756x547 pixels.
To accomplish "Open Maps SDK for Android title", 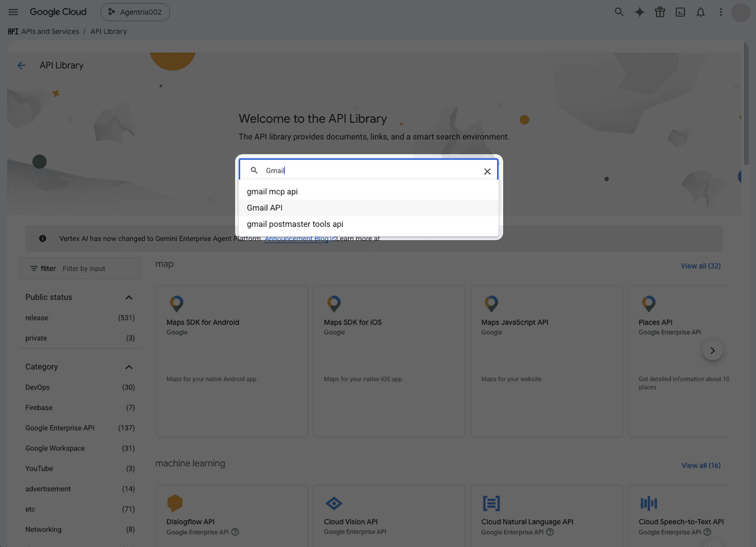I will tap(203, 323).
